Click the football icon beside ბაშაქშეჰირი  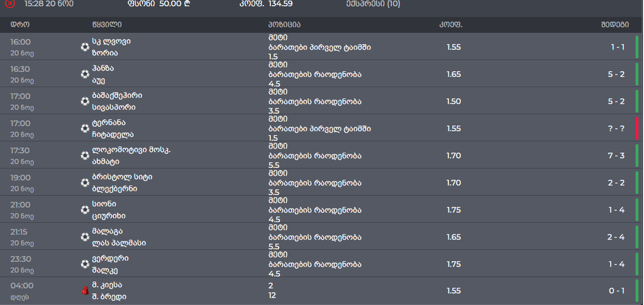point(85,101)
